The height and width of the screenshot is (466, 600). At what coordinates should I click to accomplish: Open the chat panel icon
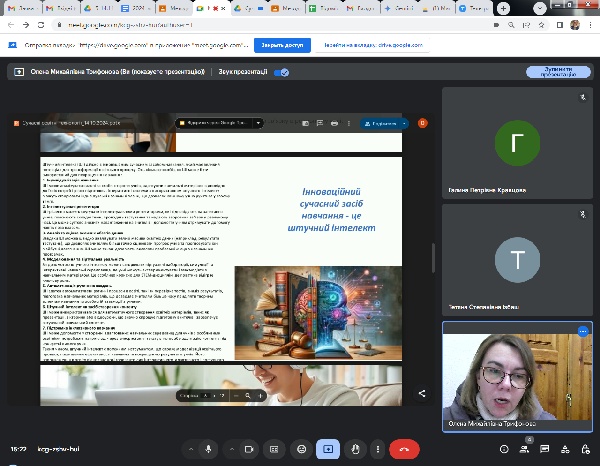[x=541, y=449]
